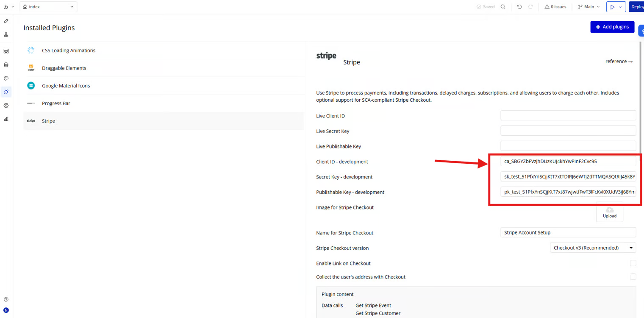Open Stripe Checkout version dropdown
The image size is (644, 318).
click(x=593, y=248)
